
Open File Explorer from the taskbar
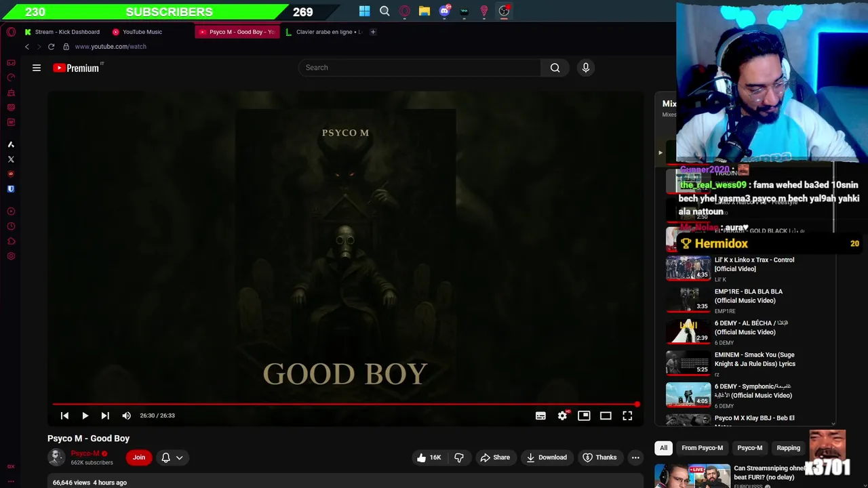tap(425, 11)
